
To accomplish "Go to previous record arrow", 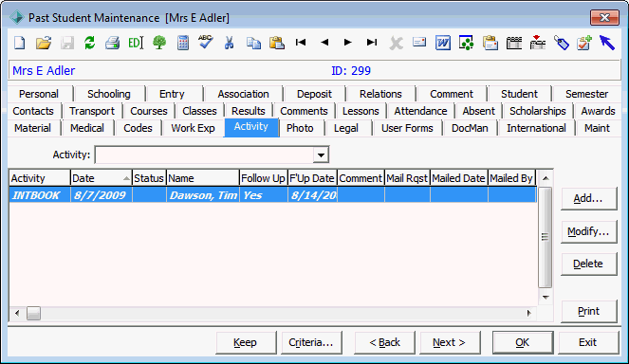I will pyautogui.click(x=324, y=42).
